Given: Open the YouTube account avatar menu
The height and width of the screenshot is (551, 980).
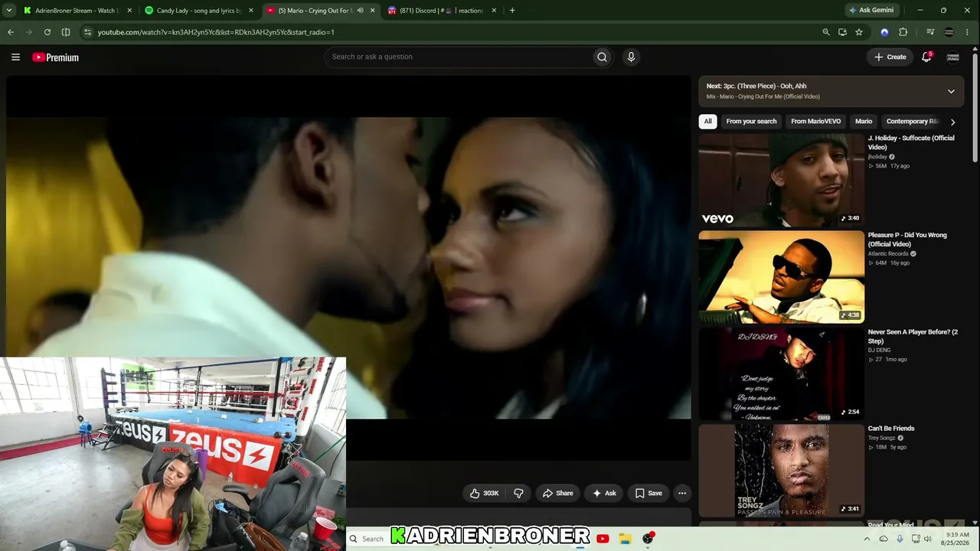Looking at the screenshot, I should (x=953, y=57).
